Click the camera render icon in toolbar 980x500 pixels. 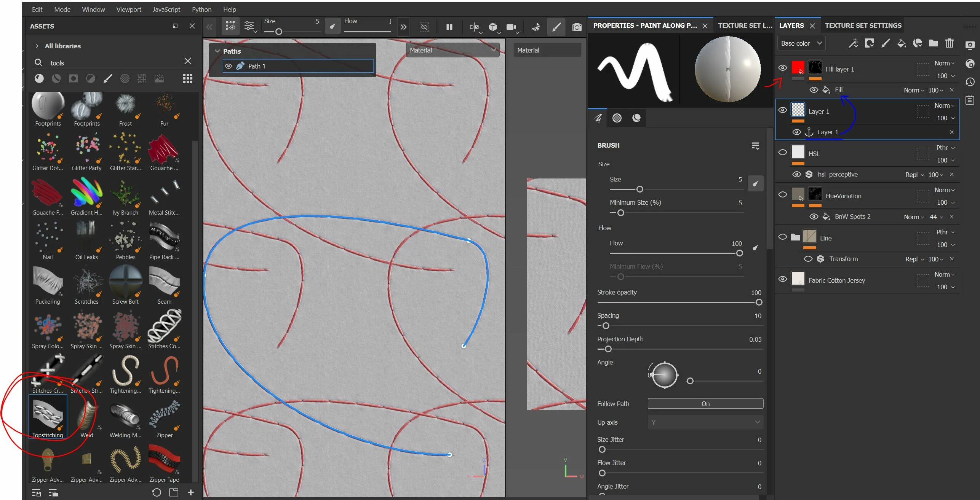click(577, 27)
